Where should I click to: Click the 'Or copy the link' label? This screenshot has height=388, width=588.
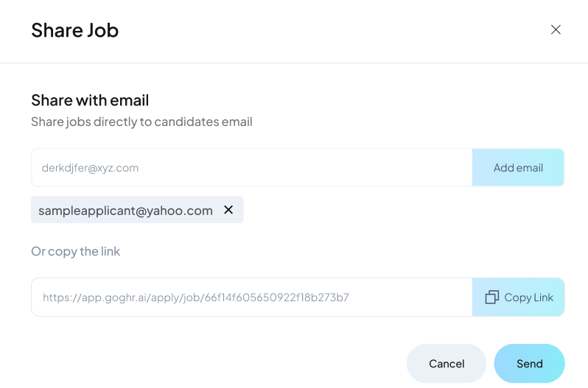pos(76,251)
